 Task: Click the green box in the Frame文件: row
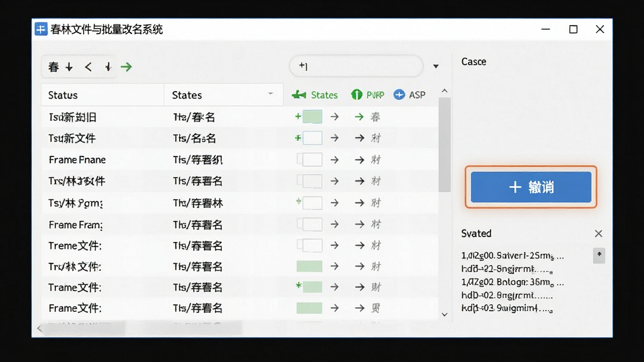coord(309,308)
